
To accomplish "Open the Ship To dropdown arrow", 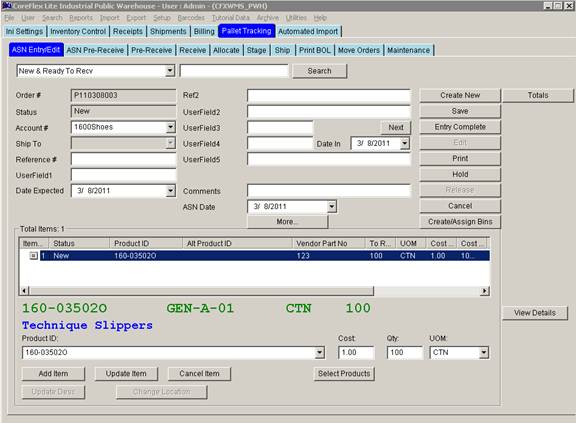I will [170, 143].
